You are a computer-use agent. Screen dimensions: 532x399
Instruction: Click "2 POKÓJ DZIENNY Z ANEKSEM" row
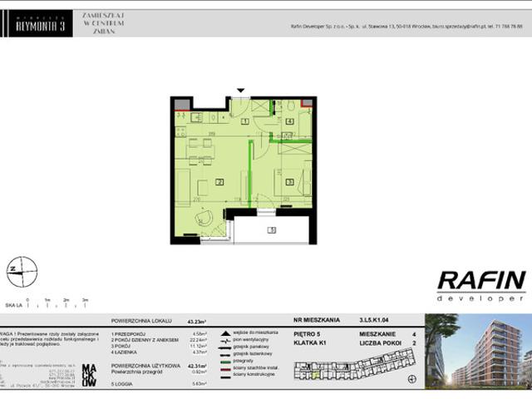(x=159, y=340)
